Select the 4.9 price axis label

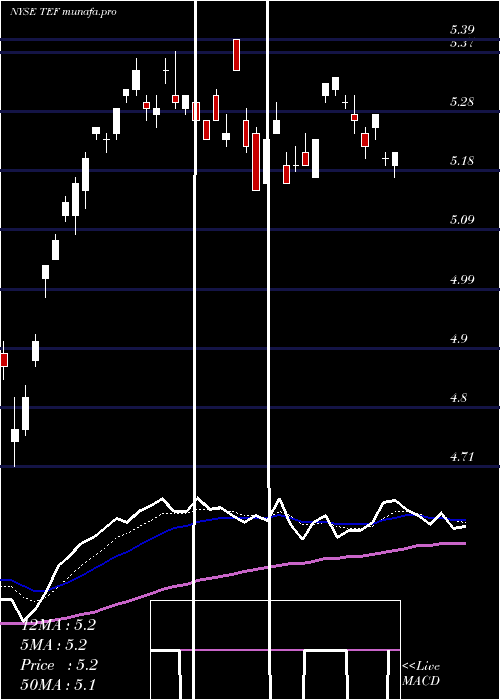(x=458, y=339)
